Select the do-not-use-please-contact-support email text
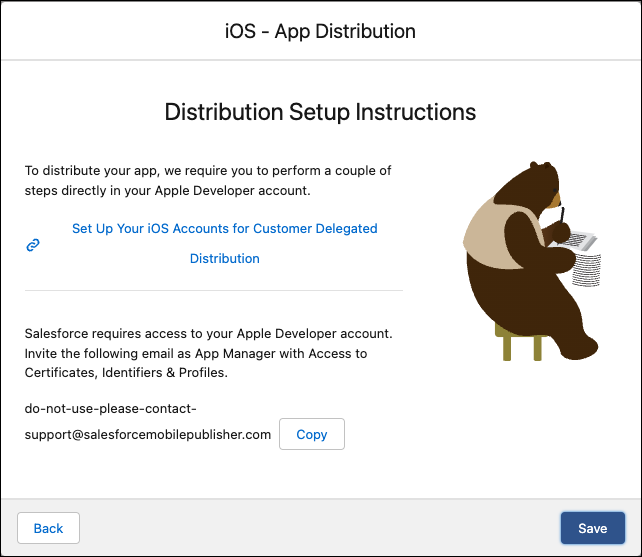The image size is (642, 557). pyautogui.click(x=147, y=421)
